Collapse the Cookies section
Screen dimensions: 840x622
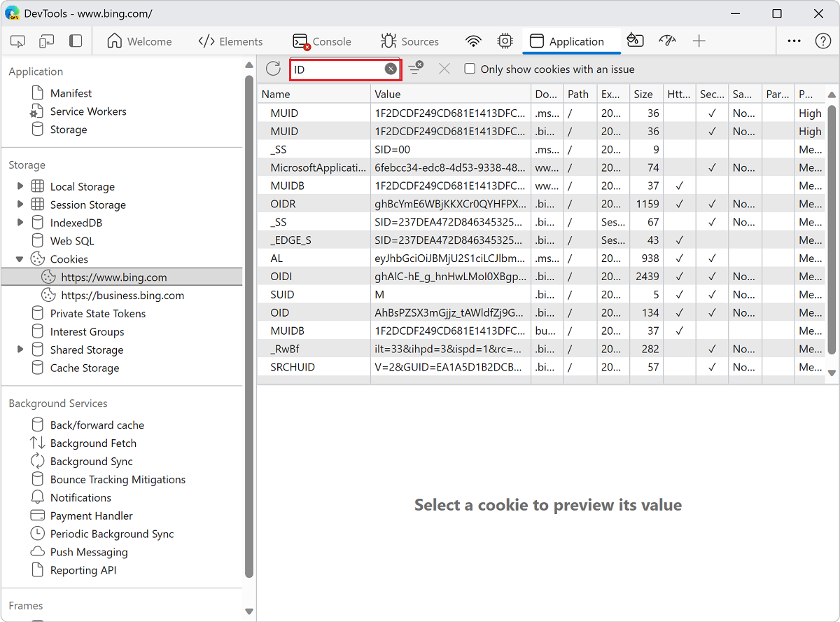(20, 258)
